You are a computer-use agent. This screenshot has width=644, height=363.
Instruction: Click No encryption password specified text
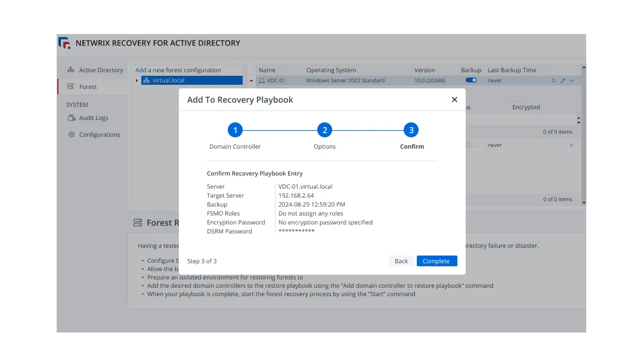(326, 223)
